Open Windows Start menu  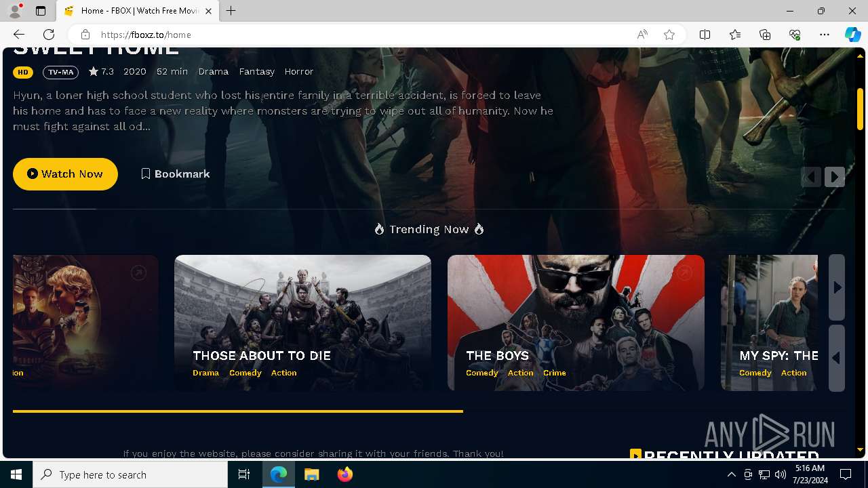[x=16, y=474]
